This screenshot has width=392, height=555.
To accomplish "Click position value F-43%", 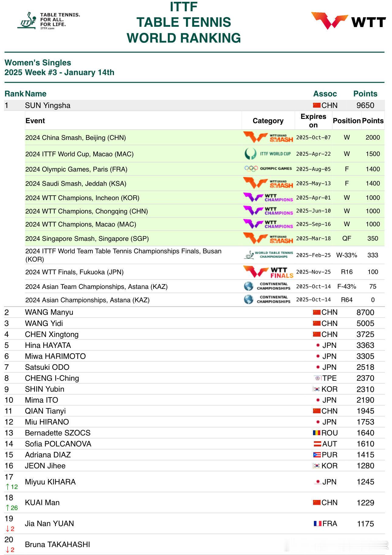I will 347,286.
